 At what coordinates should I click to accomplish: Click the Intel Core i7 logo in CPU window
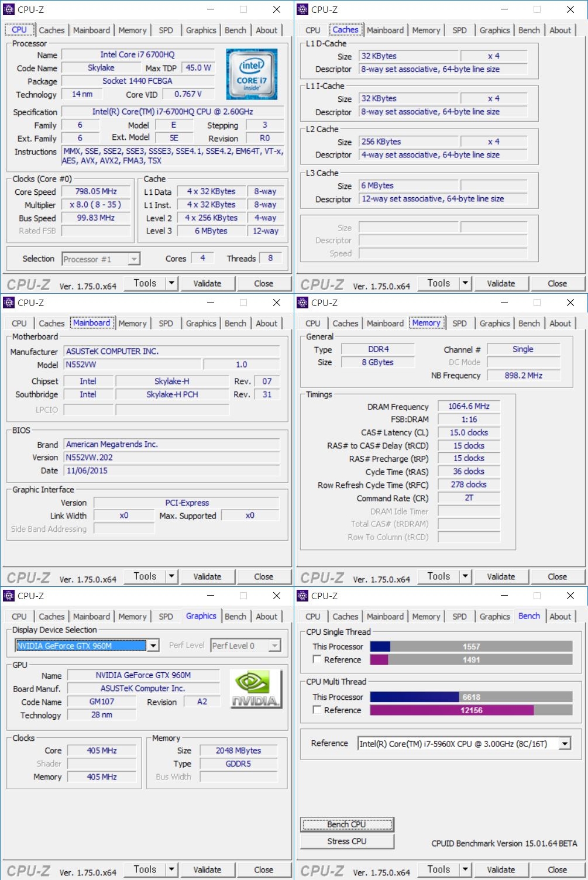tap(252, 74)
